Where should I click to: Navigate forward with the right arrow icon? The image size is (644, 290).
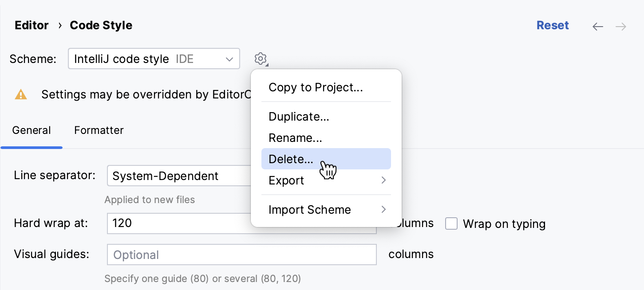pyautogui.click(x=620, y=26)
